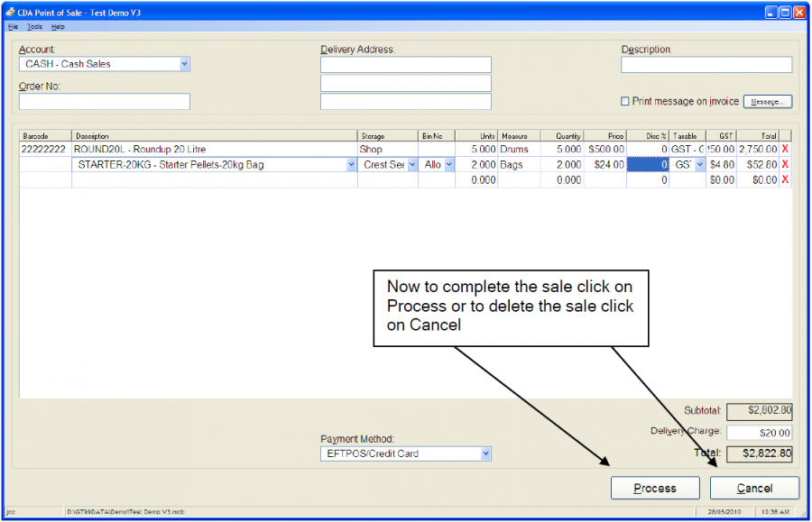Edit the Delivery Charge amount
Viewport: 812px width, 522px height.
tap(759, 432)
